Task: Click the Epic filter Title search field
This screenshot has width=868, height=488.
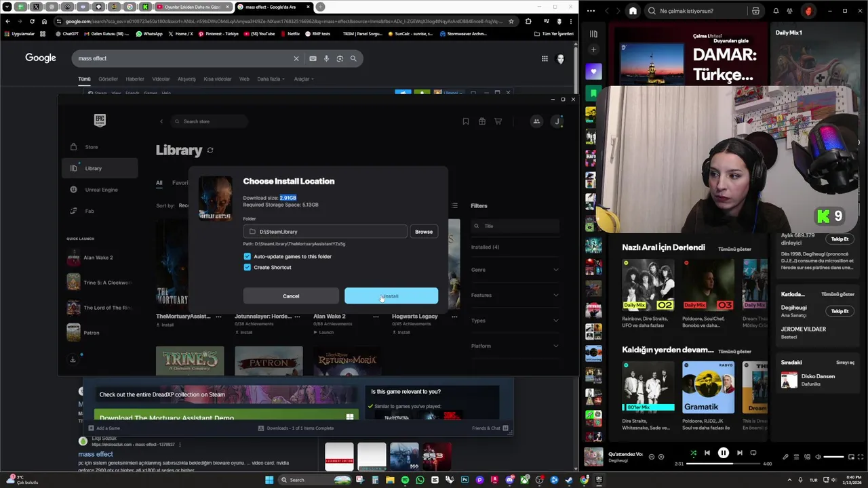Action: click(x=515, y=226)
